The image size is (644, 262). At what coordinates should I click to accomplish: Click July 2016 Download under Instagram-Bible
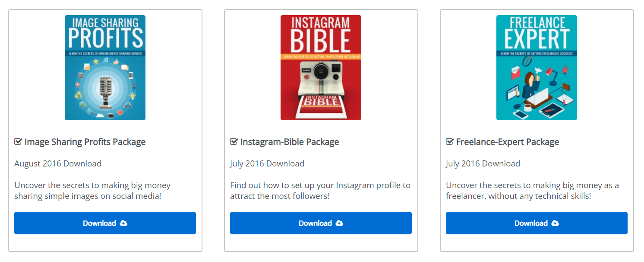tap(267, 163)
